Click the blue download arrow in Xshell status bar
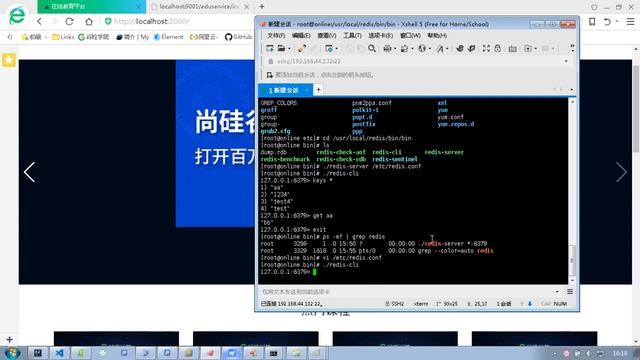The height and width of the screenshot is (360, 640). coord(530,304)
